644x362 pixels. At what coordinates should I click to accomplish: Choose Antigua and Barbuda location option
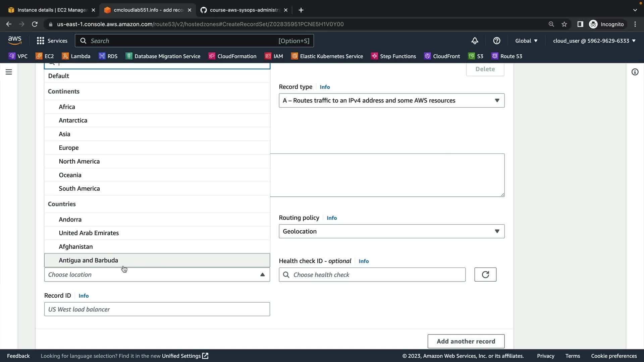pyautogui.click(x=88, y=260)
